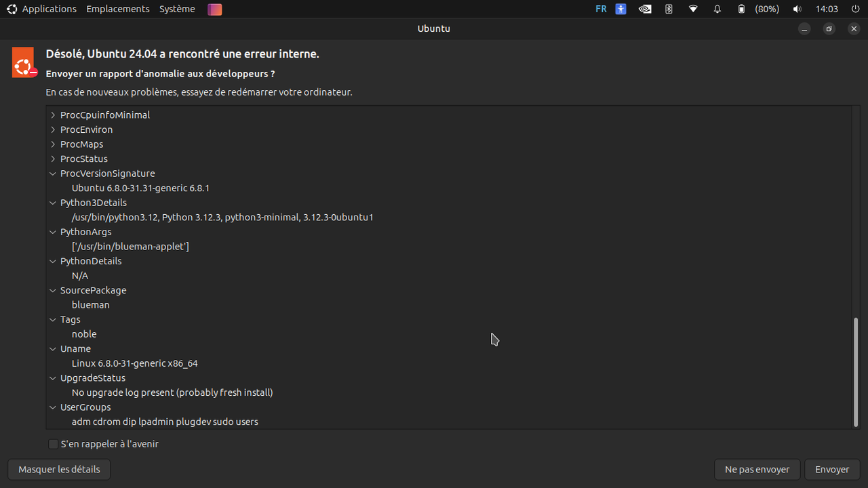Viewport: 868px width, 488px height.
Task: Open the Applications menu
Action: (x=49, y=9)
